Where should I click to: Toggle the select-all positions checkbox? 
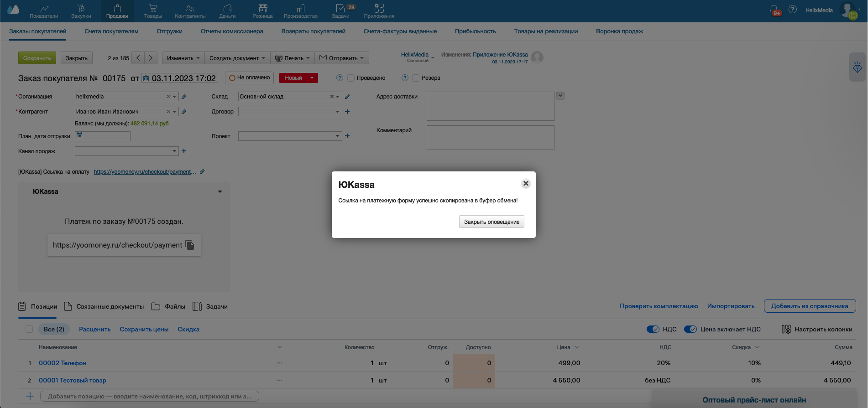(x=29, y=329)
